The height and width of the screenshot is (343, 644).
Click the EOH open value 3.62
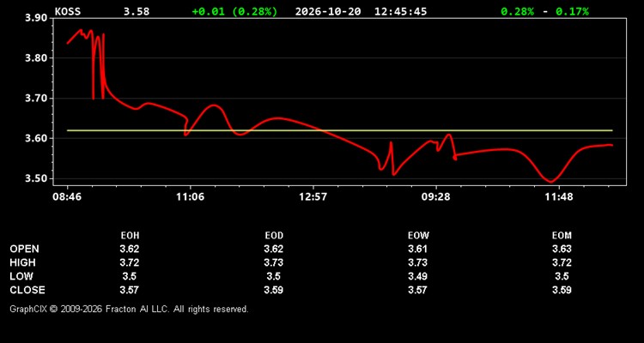pyautogui.click(x=130, y=249)
